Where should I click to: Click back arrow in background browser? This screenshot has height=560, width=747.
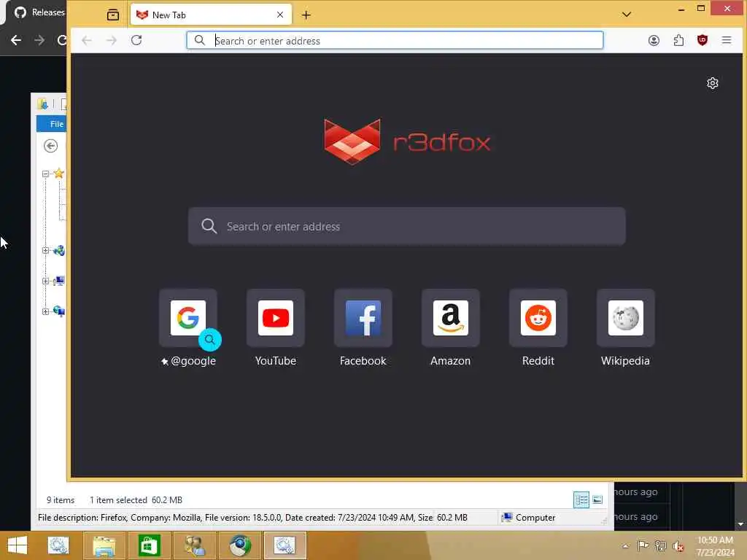16,41
